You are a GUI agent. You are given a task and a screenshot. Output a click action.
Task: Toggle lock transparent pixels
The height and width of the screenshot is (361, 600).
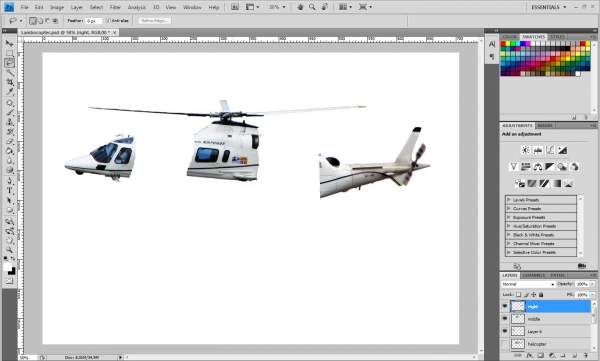click(x=518, y=295)
